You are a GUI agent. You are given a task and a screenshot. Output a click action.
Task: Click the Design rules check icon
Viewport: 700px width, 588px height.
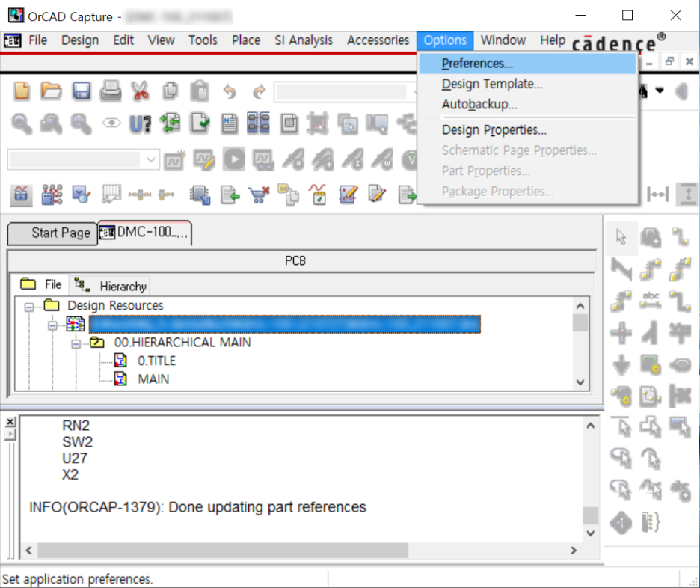[x=200, y=123]
